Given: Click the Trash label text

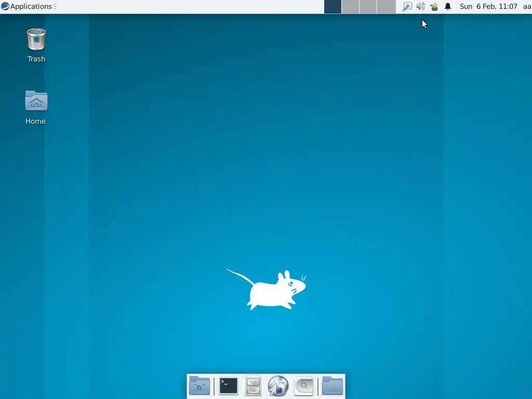Looking at the screenshot, I should (x=36, y=59).
